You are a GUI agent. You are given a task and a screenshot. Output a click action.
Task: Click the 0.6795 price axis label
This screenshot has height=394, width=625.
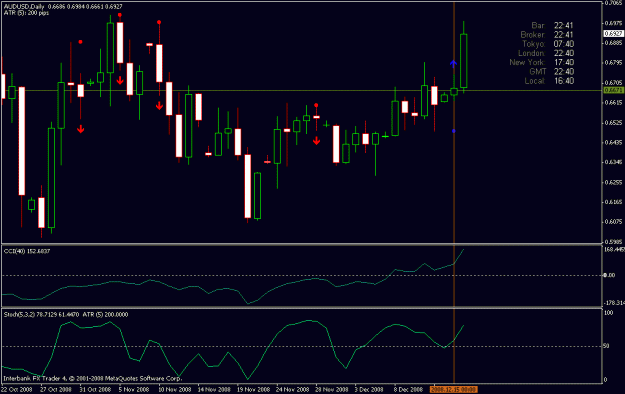click(614, 63)
